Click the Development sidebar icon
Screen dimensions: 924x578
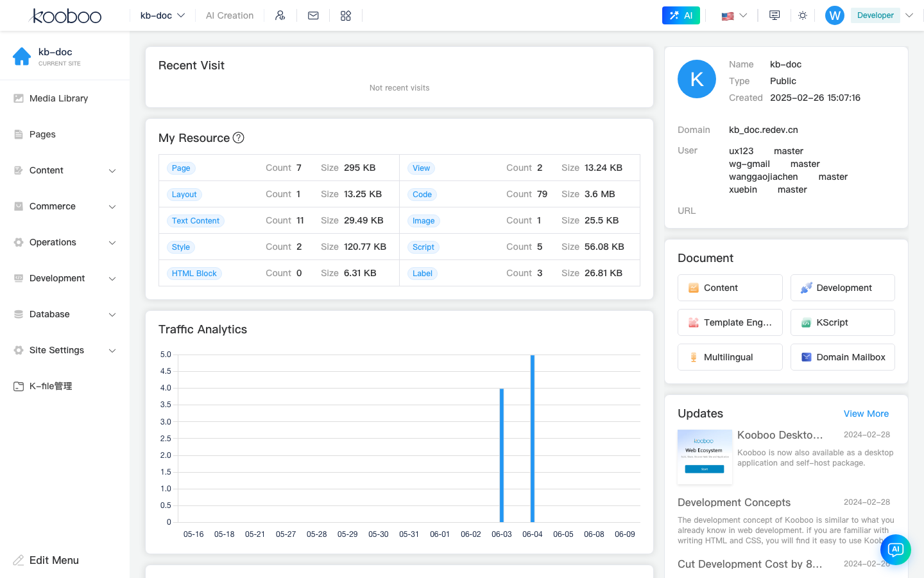pyautogui.click(x=19, y=278)
